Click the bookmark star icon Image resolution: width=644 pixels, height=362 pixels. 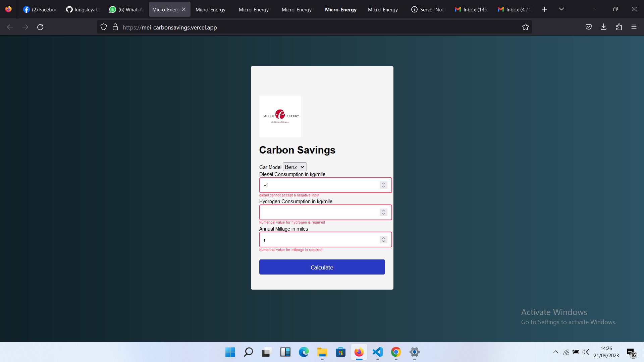click(x=525, y=27)
